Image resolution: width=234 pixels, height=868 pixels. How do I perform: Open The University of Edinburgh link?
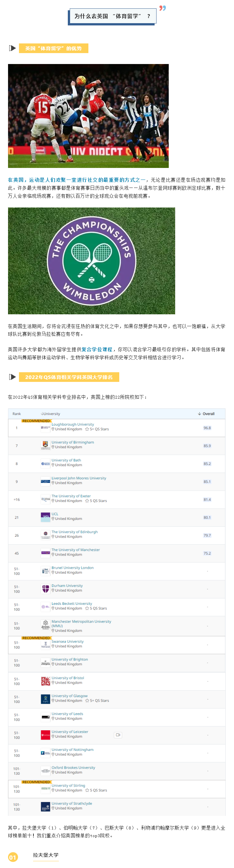tap(75, 532)
